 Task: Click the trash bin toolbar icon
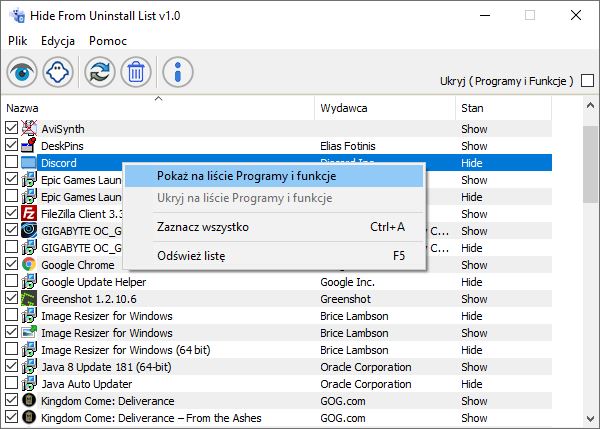[136, 72]
